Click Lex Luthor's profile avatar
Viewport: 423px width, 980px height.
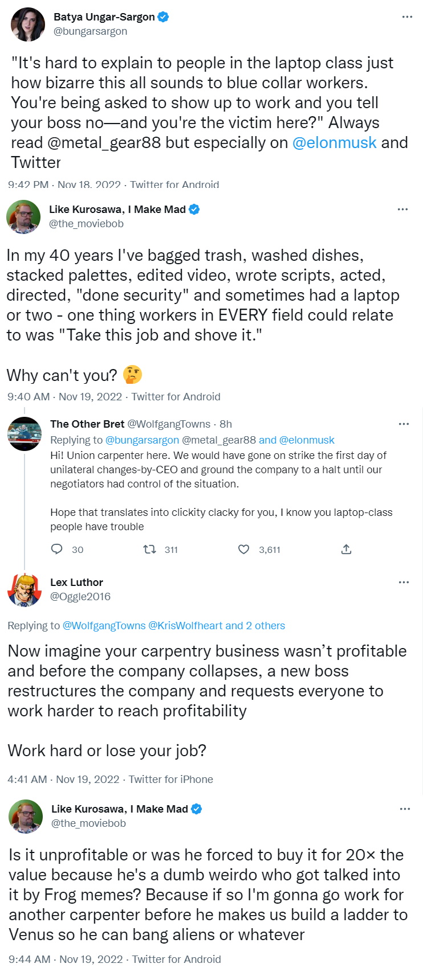[25, 590]
